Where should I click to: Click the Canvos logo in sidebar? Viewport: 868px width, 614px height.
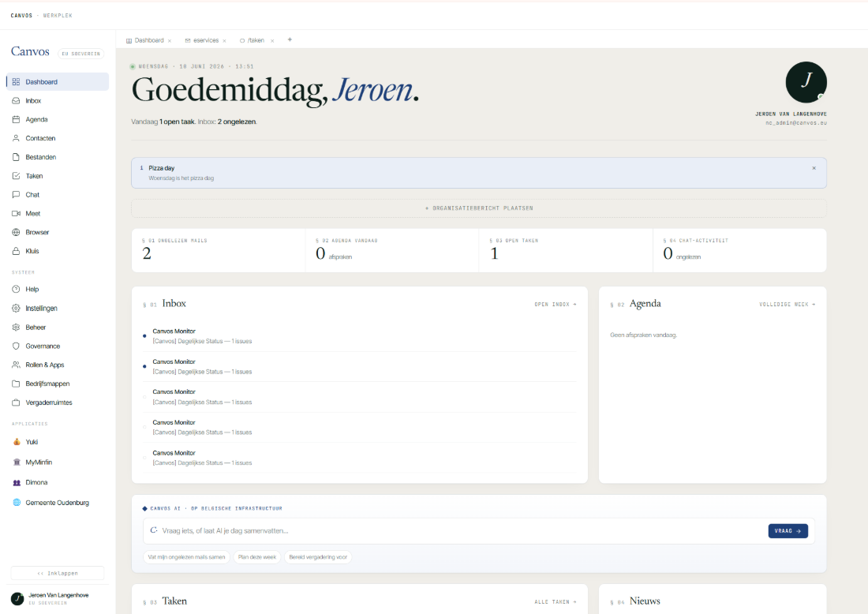30,51
